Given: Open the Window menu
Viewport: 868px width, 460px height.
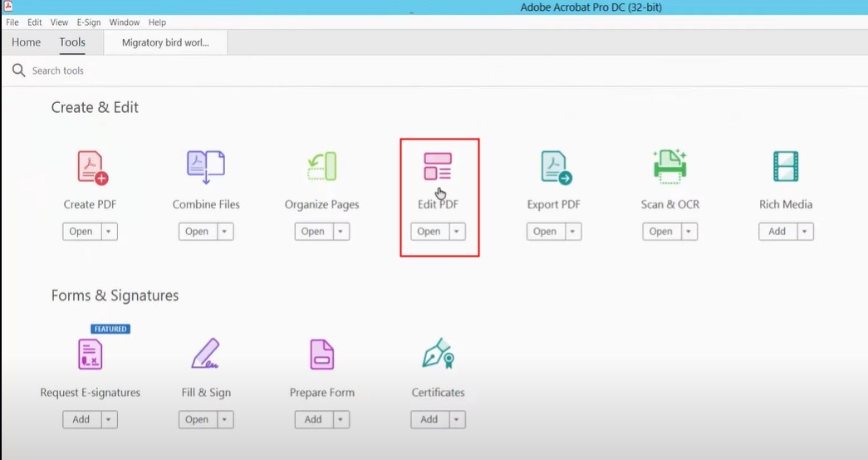Looking at the screenshot, I should pos(124,22).
